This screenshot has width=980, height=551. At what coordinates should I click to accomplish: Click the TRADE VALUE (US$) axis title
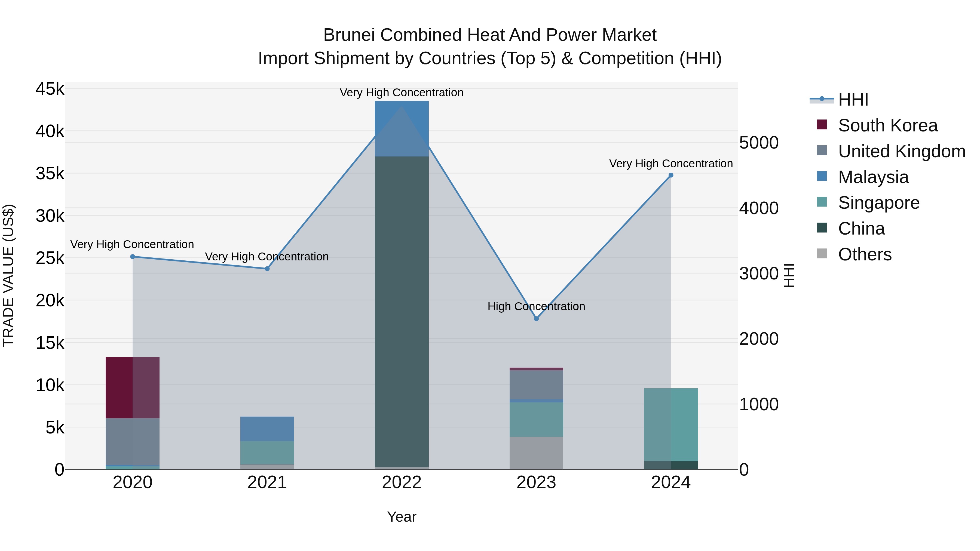(x=8, y=275)
